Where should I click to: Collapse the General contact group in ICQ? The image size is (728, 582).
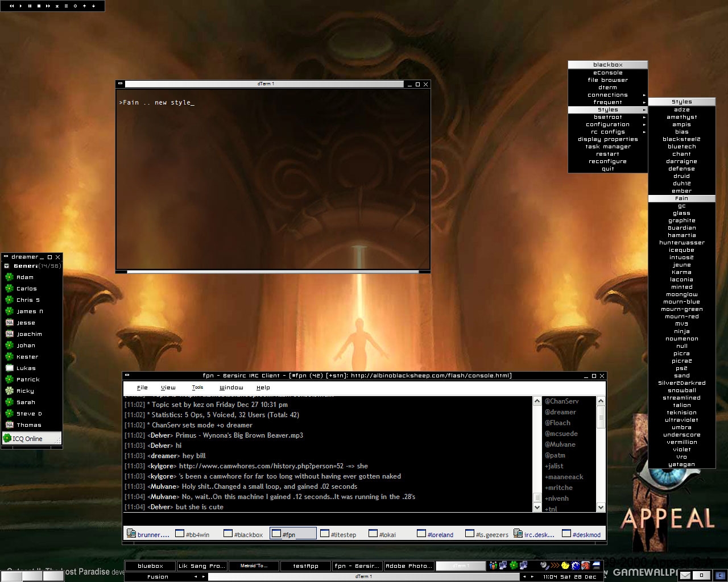[x=7, y=266]
